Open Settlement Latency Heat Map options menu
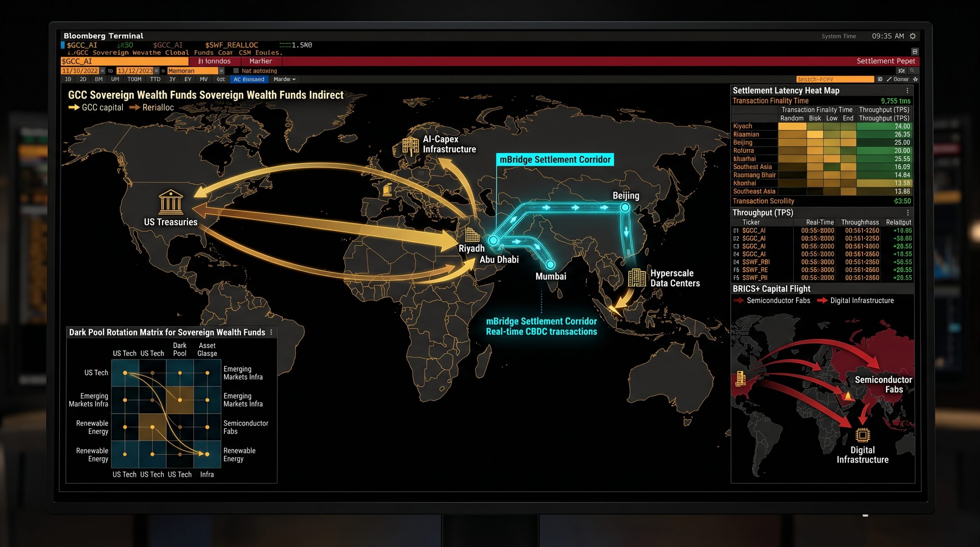This screenshot has width=980, height=547. (x=907, y=91)
